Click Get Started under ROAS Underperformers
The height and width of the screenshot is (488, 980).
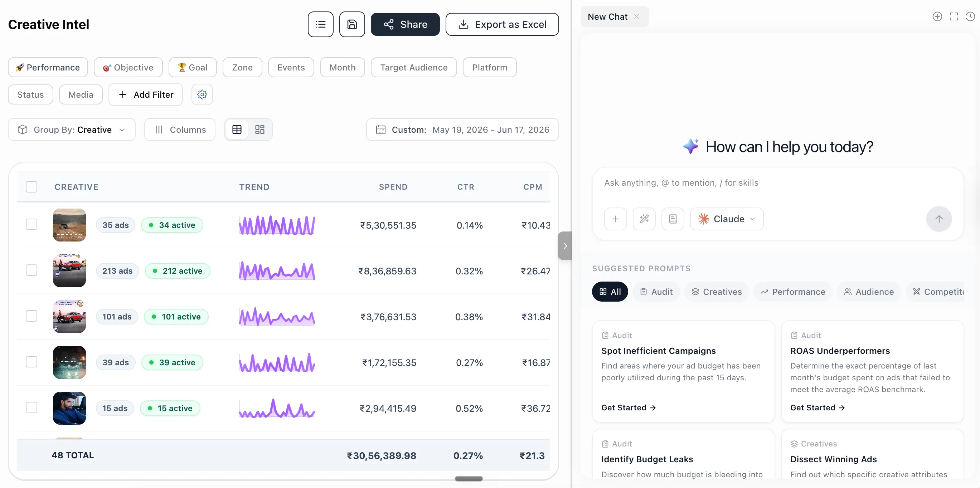tap(818, 408)
